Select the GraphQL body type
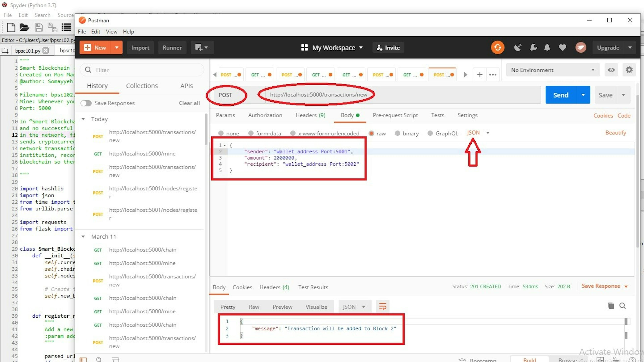The width and height of the screenshot is (644, 362). (x=430, y=133)
